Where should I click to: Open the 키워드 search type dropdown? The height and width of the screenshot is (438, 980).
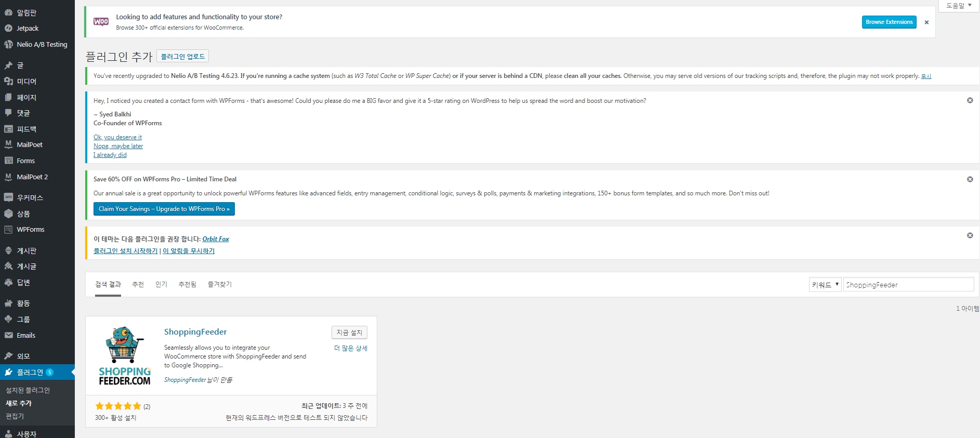(825, 285)
